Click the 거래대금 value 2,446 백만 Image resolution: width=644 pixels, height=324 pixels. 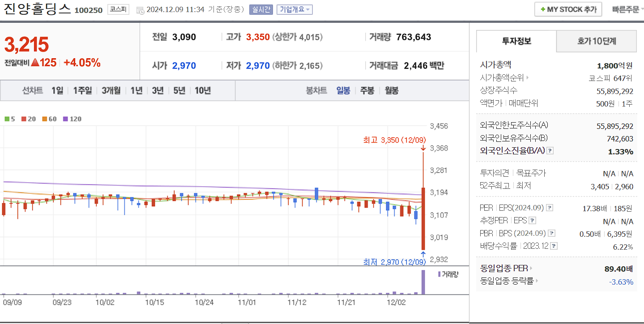point(424,66)
